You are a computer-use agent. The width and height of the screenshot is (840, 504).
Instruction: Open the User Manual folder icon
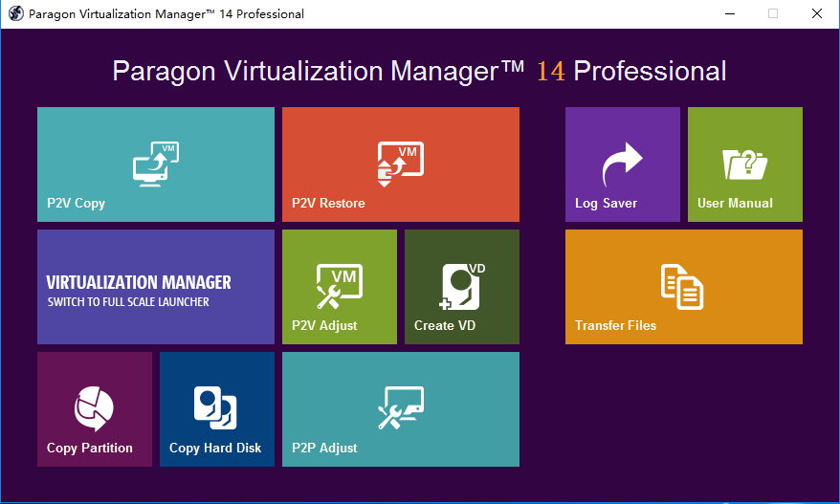pos(744,164)
